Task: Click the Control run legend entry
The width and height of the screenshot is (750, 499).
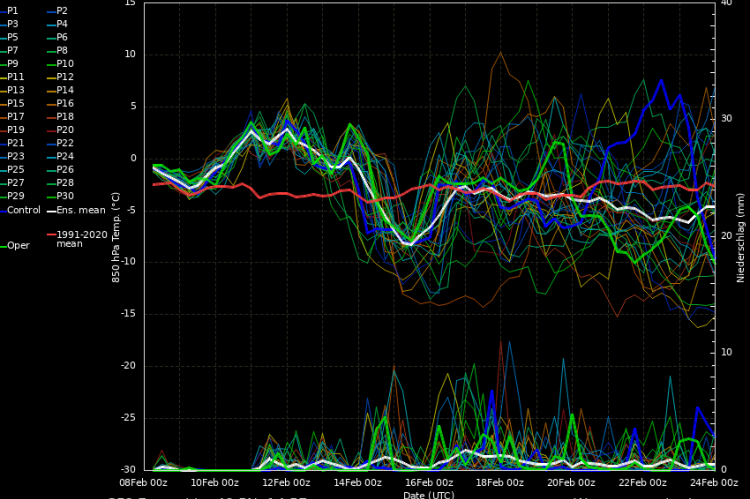Action: coord(21,210)
